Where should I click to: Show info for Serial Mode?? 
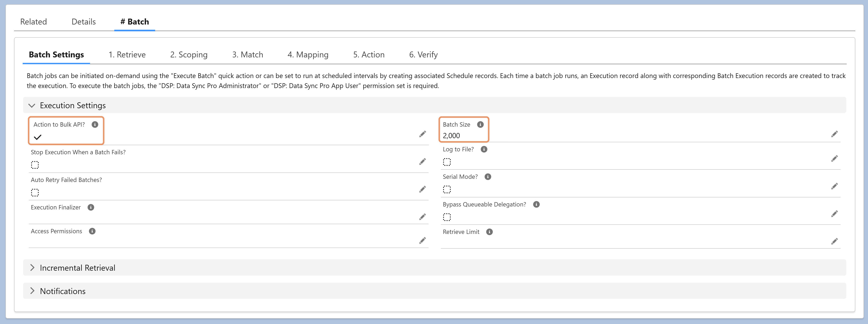[488, 177]
